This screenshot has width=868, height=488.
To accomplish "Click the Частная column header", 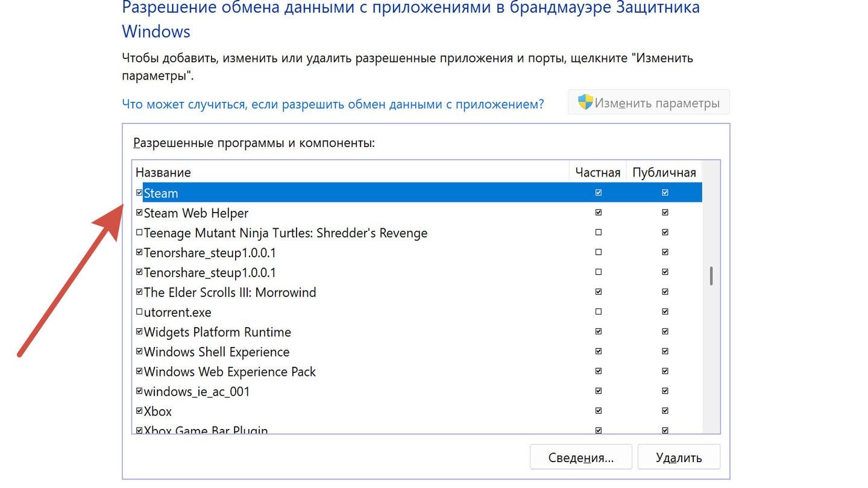I will [597, 172].
